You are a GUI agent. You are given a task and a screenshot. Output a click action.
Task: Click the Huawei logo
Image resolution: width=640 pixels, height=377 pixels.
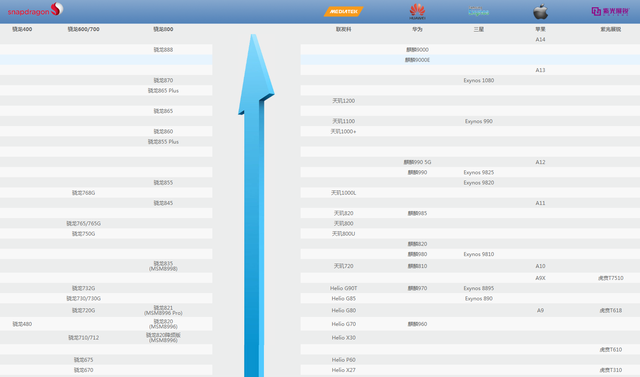point(417,11)
